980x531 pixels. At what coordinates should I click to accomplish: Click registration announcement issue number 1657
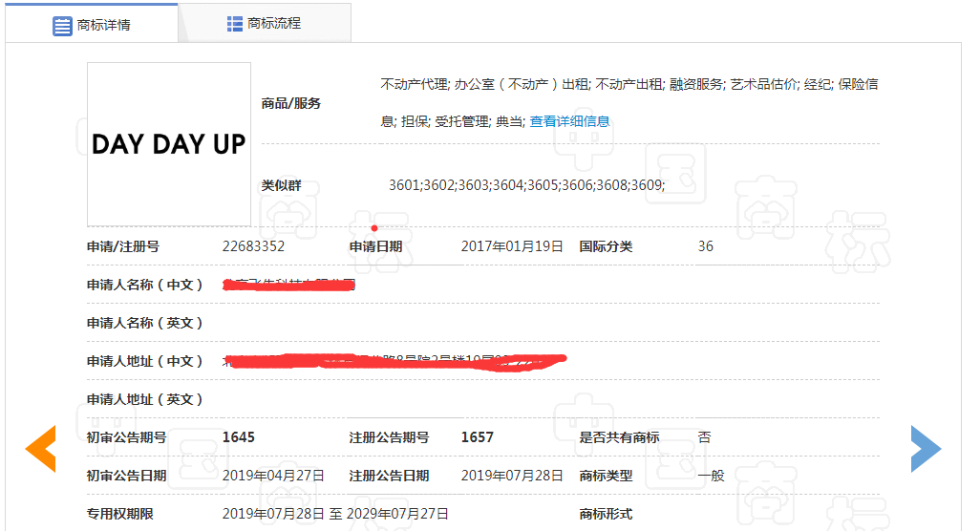click(x=477, y=437)
